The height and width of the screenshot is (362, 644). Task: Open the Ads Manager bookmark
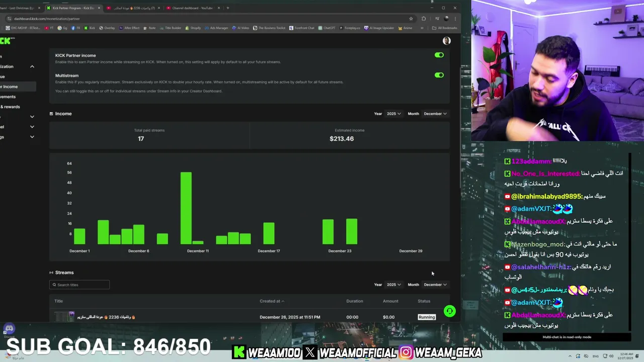pyautogui.click(x=216, y=28)
